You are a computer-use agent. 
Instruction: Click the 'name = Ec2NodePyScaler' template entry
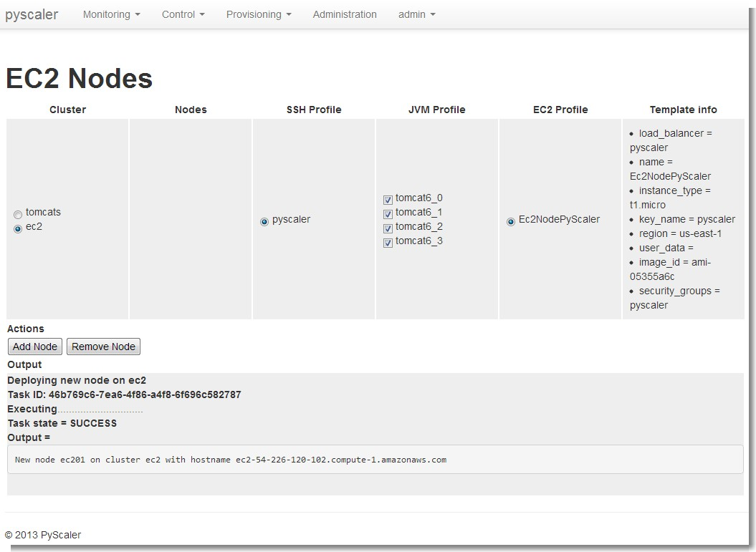coord(671,169)
